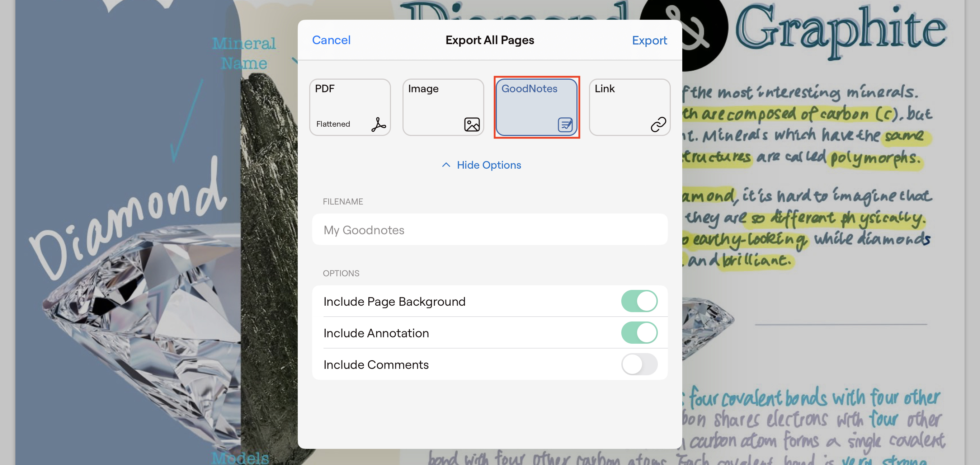This screenshot has width=980, height=465.
Task: Click the Link chain icon
Action: click(x=658, y=125)
